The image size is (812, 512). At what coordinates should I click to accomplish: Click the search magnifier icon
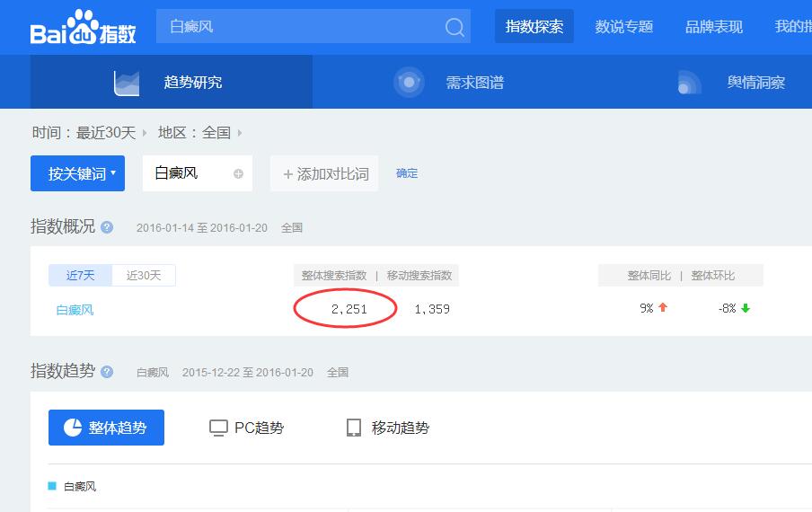click(x=455, y=27)
